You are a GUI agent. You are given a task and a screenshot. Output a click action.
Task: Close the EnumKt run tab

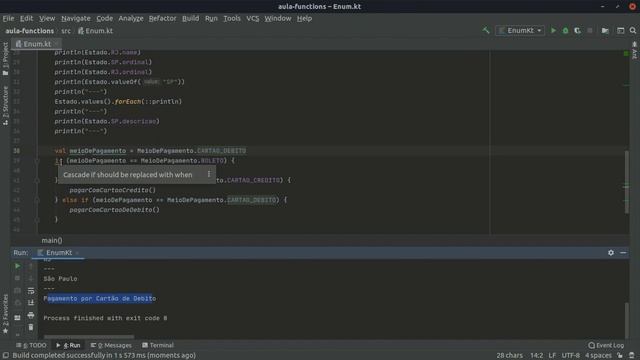coord(77,253)
